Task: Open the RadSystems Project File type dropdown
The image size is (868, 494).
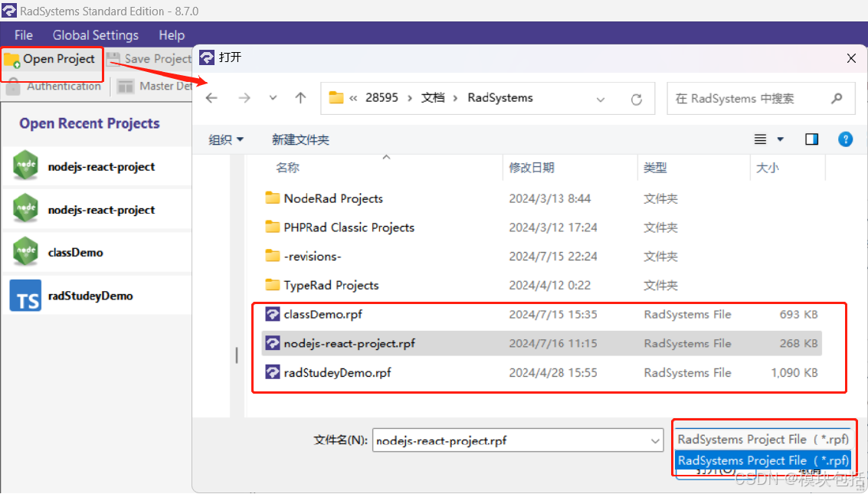Action: pos(762,439)
